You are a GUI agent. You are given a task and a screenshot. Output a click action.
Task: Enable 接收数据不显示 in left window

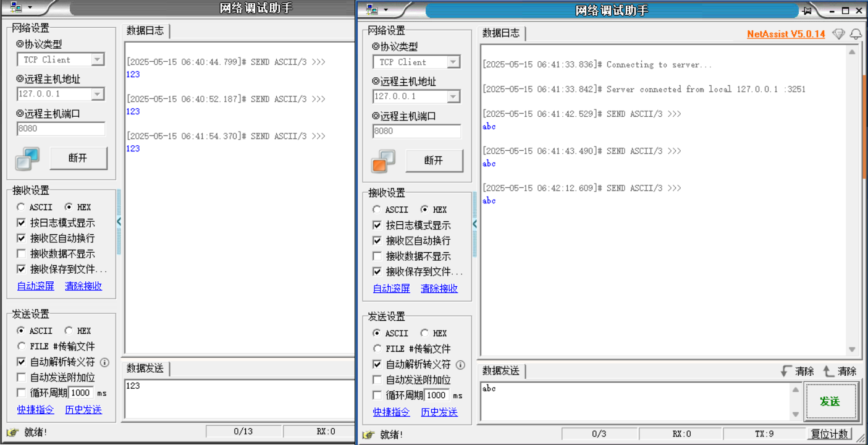(21, 253)
